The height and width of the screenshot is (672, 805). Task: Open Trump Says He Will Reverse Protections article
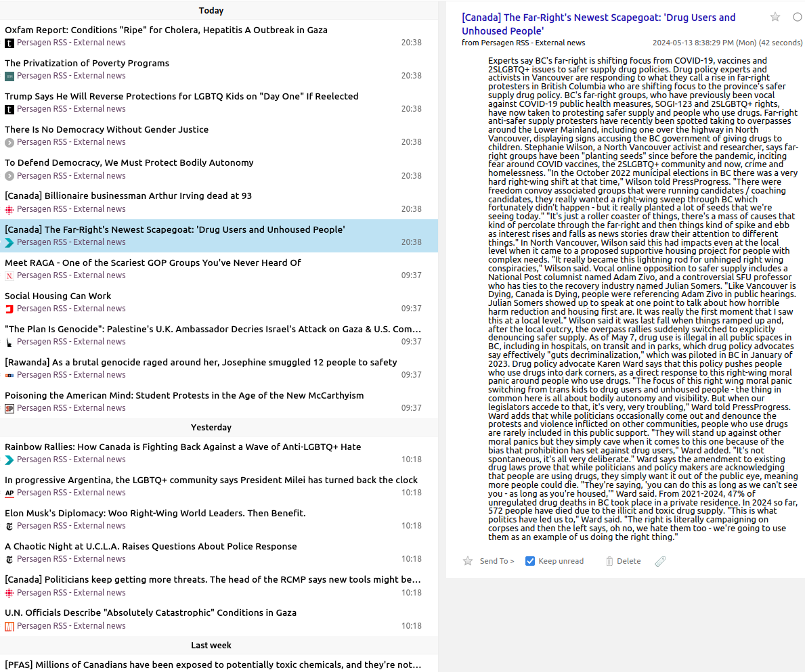tap(219, 103)
